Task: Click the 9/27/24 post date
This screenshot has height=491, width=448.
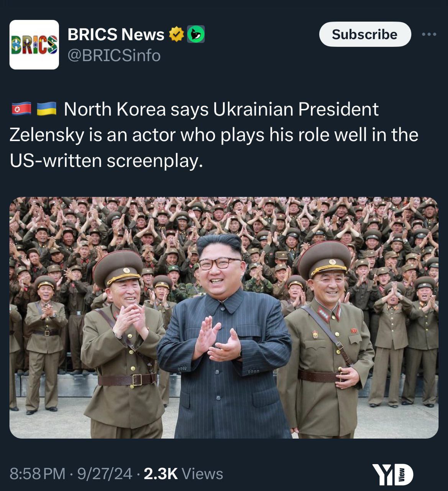Action: (105, 474)
